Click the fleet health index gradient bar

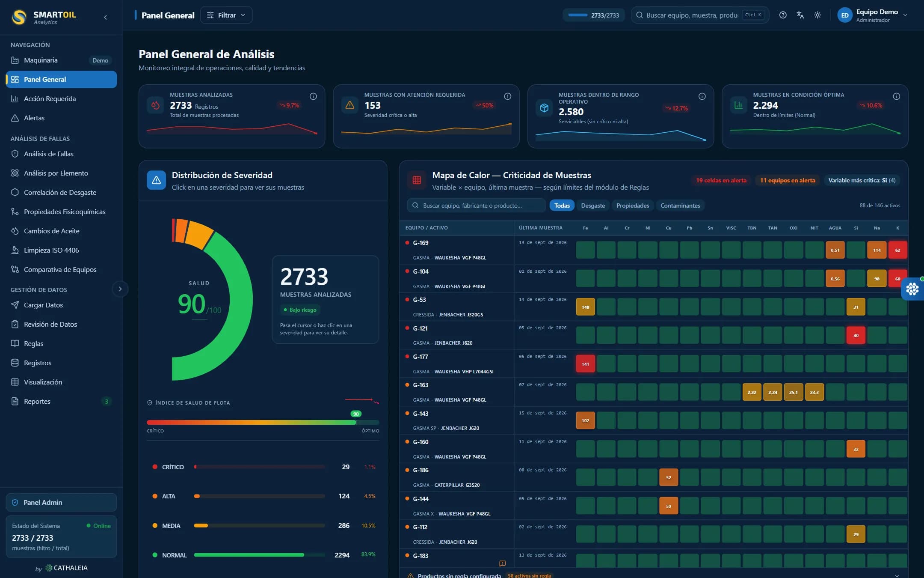coord(263,422)
